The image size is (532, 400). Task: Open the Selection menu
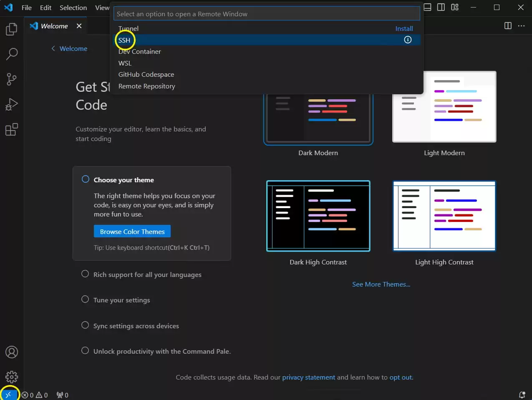pyautogui.click(x=73, y=8)
